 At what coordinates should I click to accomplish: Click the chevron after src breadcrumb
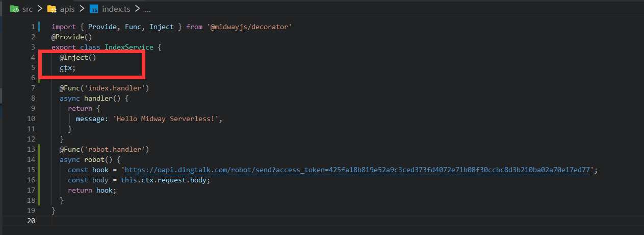pyautogui.click(x=39, y=9)
